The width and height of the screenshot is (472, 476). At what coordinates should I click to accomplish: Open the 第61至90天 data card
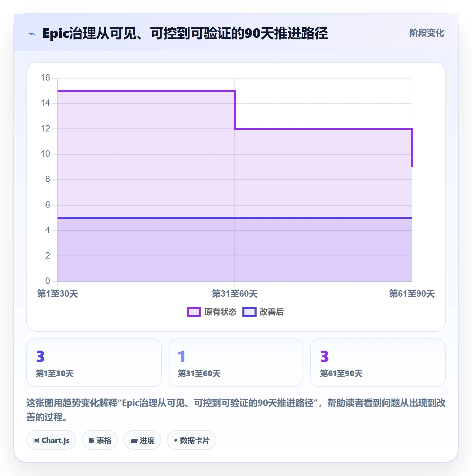click(x=378, y=363)
